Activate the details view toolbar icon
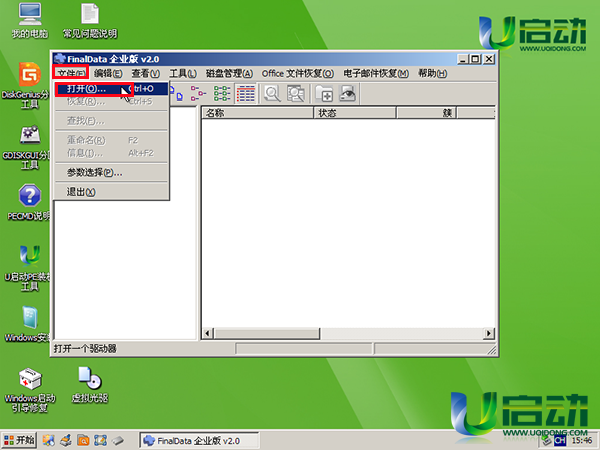The width and height of the screenshot is (600, 450). pos(246,94)
